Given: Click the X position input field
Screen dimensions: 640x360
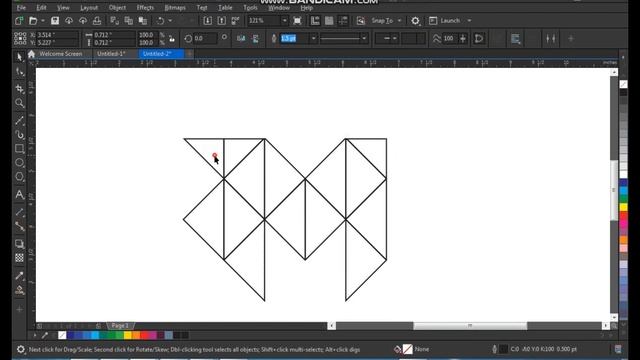Looking at the screenshot, I should pos(57,35).
